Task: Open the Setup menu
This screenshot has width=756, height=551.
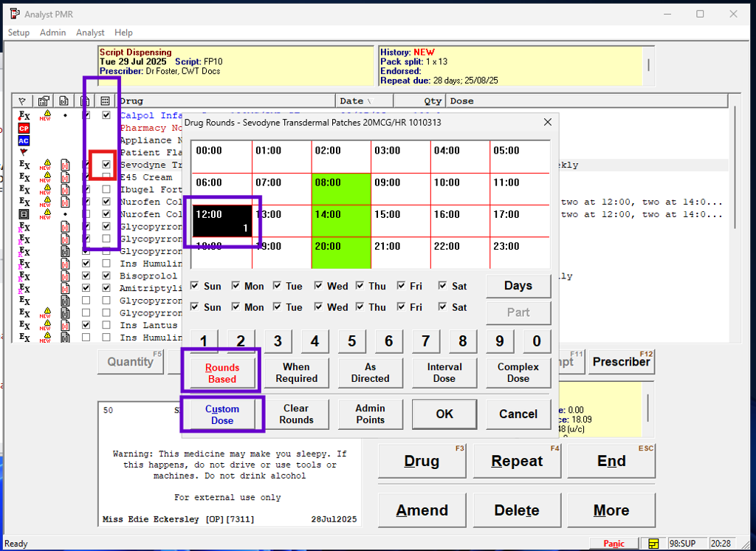Action: point(18,32)
